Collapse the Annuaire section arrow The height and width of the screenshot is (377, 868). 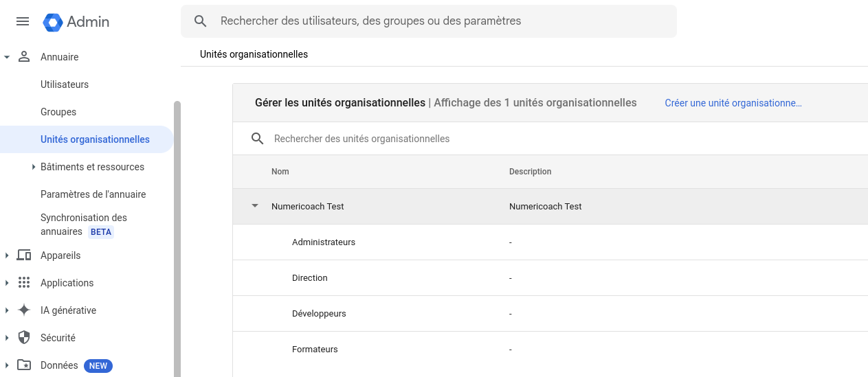(7, 57)
